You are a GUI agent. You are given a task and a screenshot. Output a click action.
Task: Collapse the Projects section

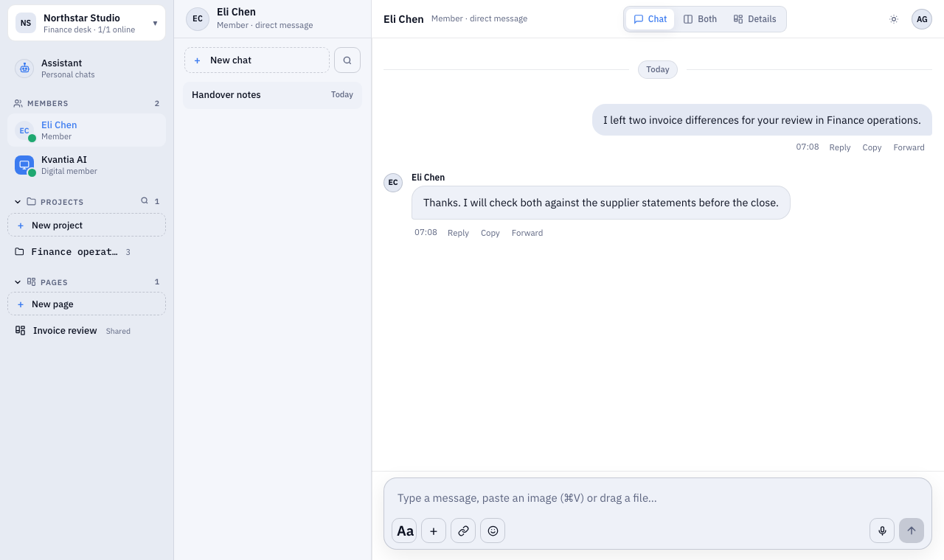18,202
